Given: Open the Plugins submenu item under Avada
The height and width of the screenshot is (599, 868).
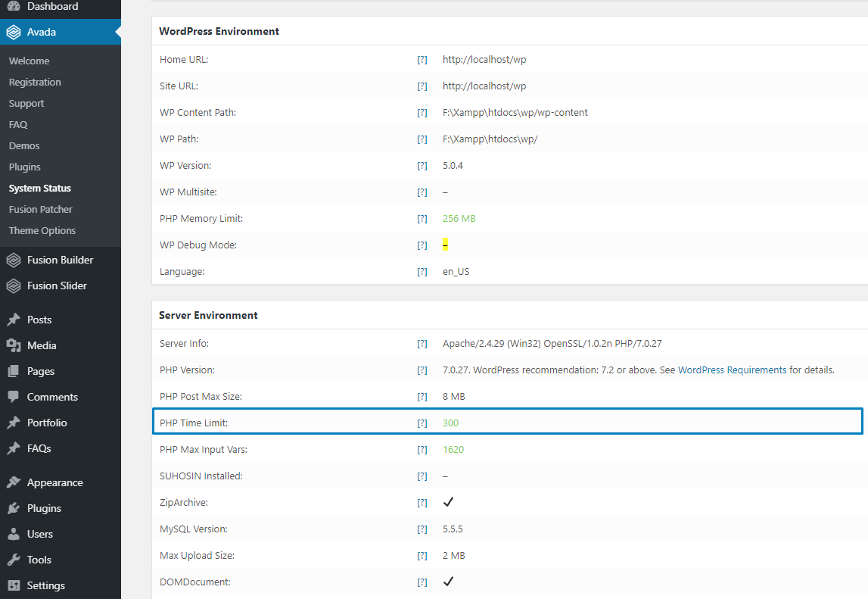Looking at the screenshot, I should click(25, 167).
